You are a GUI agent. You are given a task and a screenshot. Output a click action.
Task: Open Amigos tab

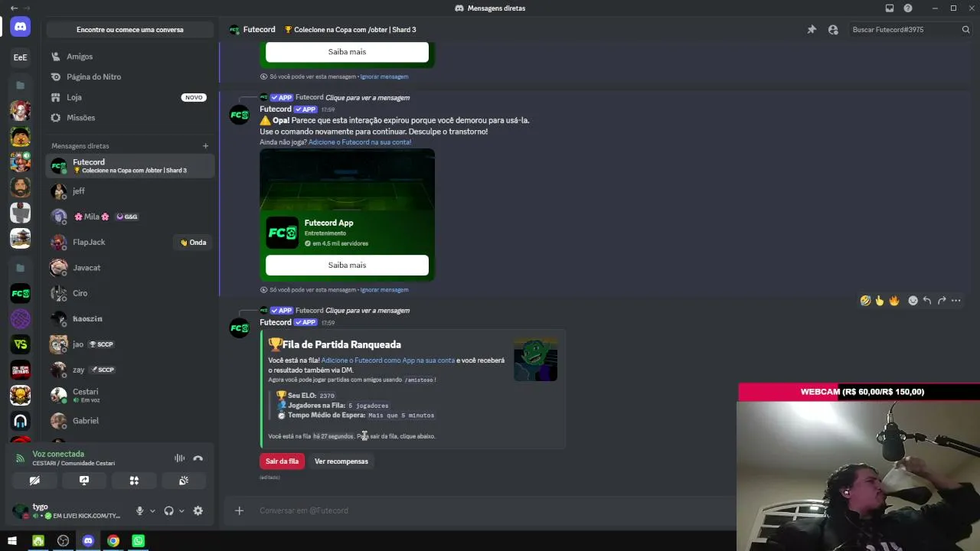point(130,57)
